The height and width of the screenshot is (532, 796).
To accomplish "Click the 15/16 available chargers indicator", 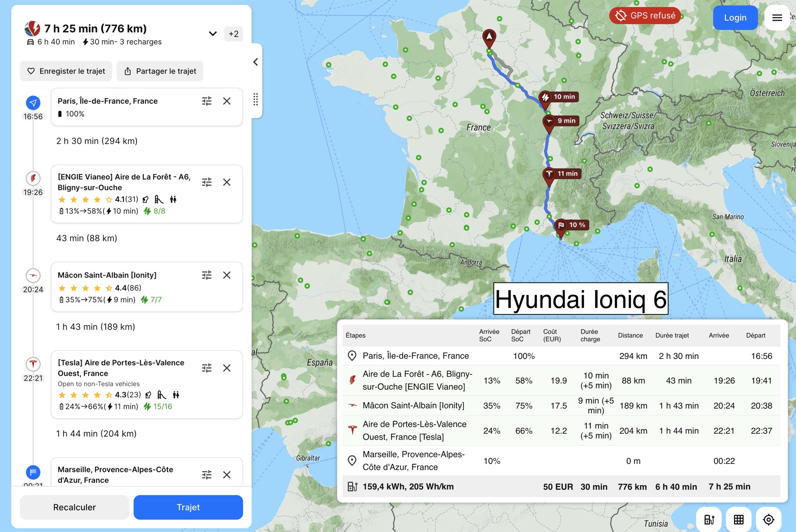I will (x=158, y=406).
